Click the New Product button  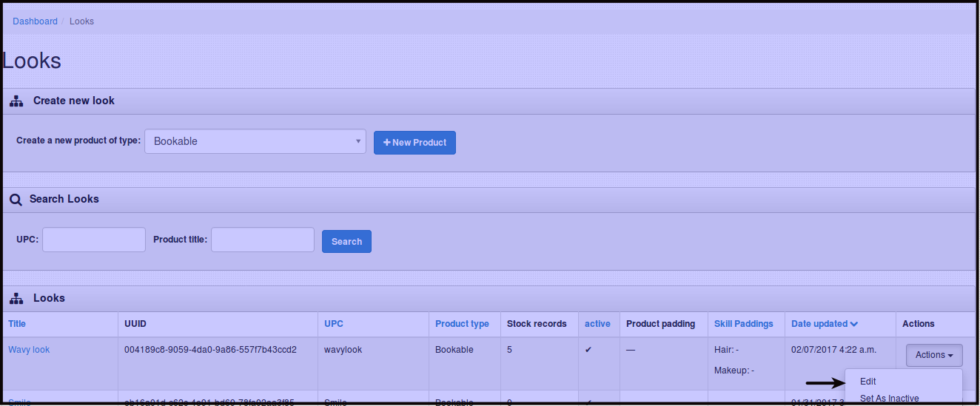point(415,143)
